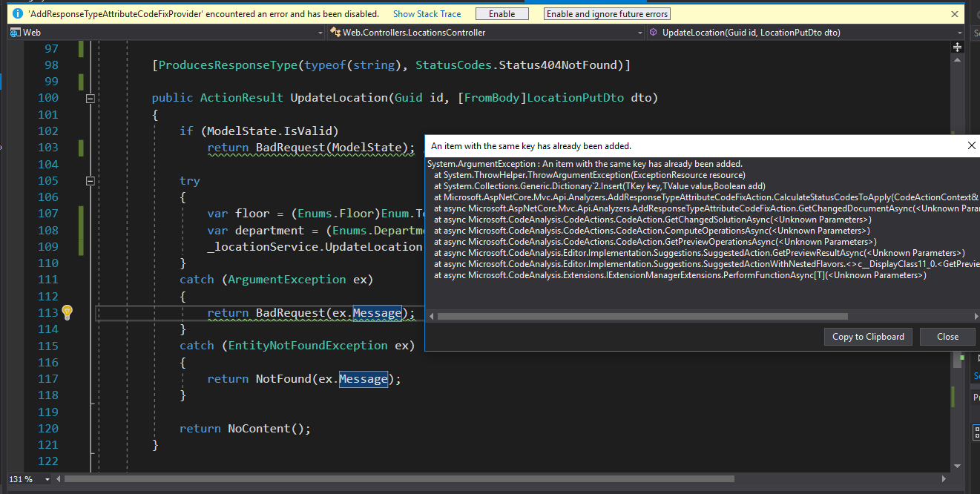
Task: Click left arrow of editor horizontal scrollbar
Action: pos(59,479)
